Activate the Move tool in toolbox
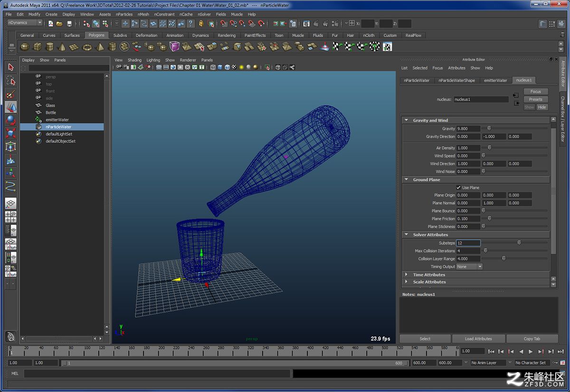570x392 pixels. click(x=10, y=107)
